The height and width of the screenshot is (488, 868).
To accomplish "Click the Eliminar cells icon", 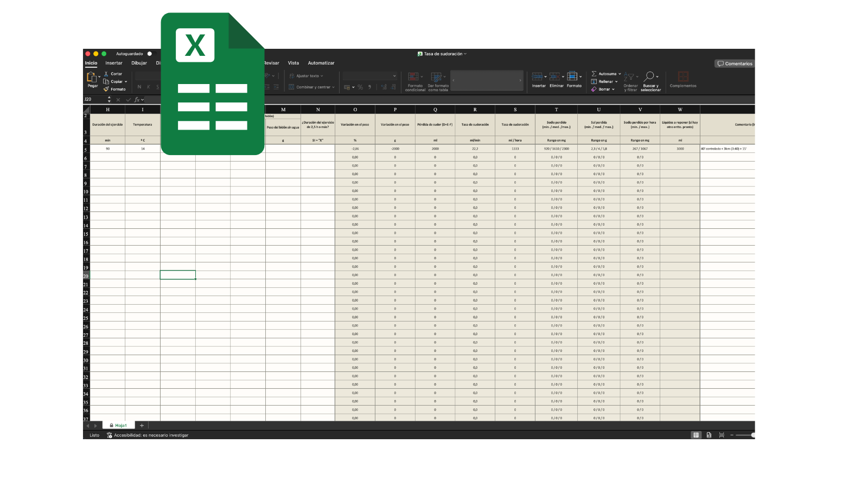I will point(554,76).
